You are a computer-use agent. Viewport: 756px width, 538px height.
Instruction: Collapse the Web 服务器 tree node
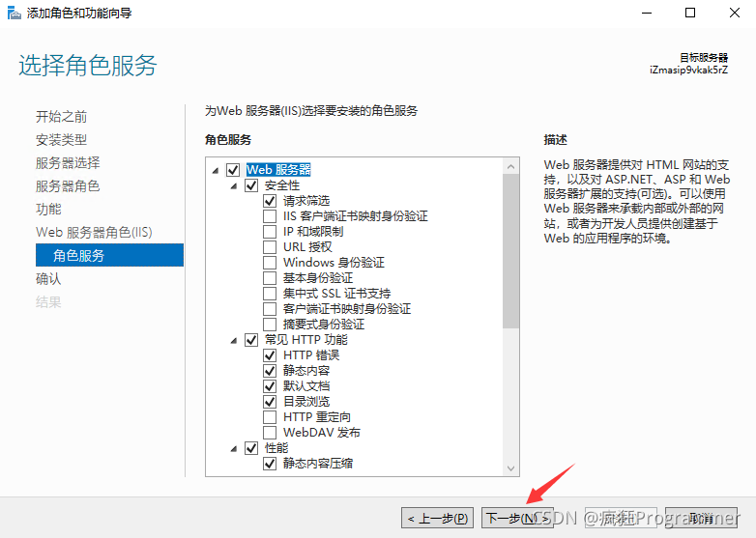click(215, 170)
